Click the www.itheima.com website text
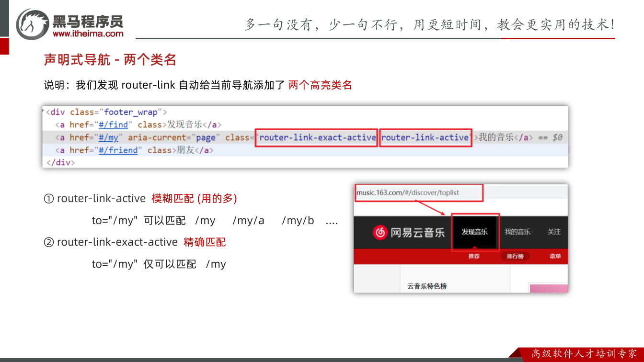Image resolution: width=644 pixels, height=362 pixels. [x=88, y=34]
